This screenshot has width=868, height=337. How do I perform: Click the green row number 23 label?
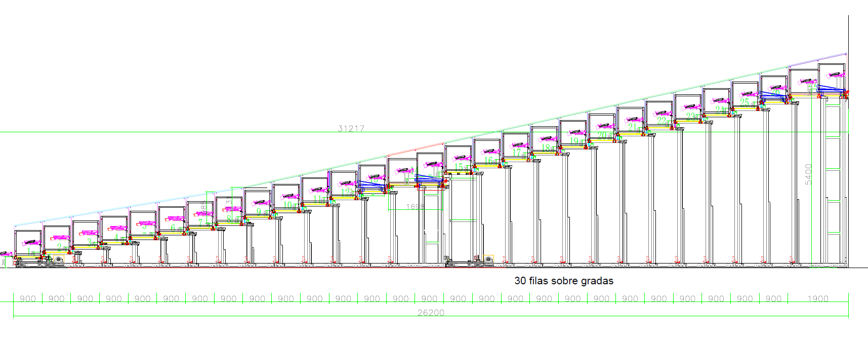tap(690, 116)
